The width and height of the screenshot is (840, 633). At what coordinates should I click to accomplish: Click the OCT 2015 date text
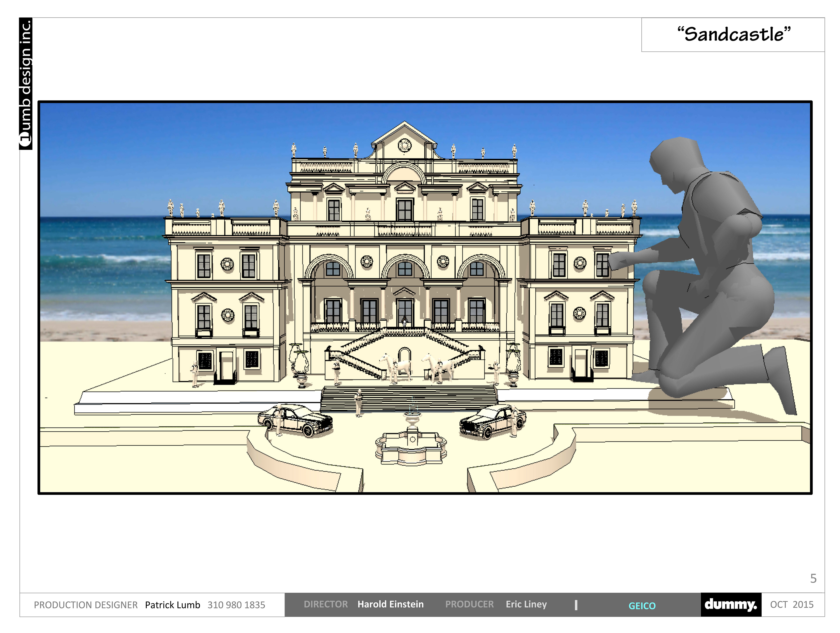[792, 605]
